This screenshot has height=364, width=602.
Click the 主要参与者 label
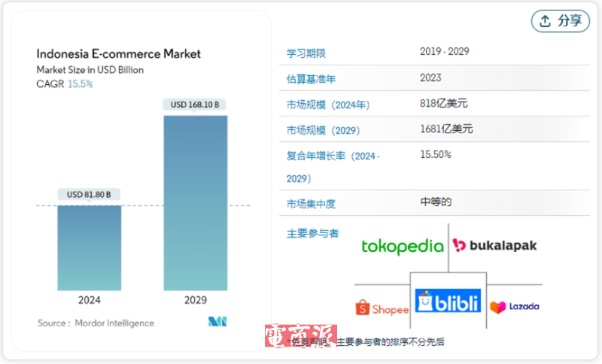312,233
